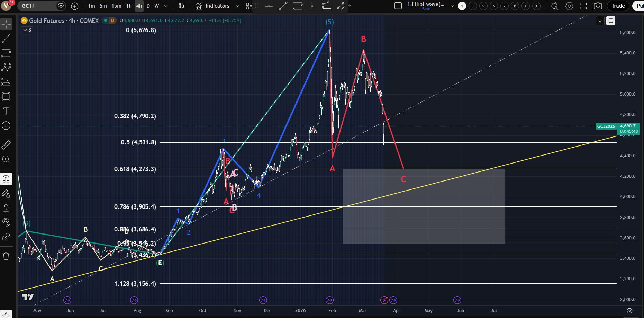
Task: Enter fullscreen mode
Action: (583, 6)
